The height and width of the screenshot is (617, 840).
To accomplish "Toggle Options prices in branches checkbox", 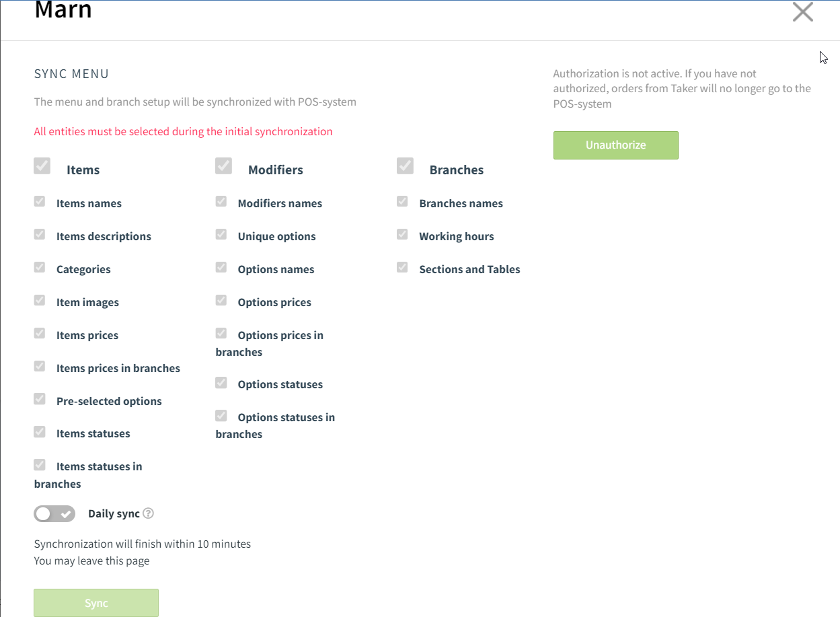I will pos(221,333).
